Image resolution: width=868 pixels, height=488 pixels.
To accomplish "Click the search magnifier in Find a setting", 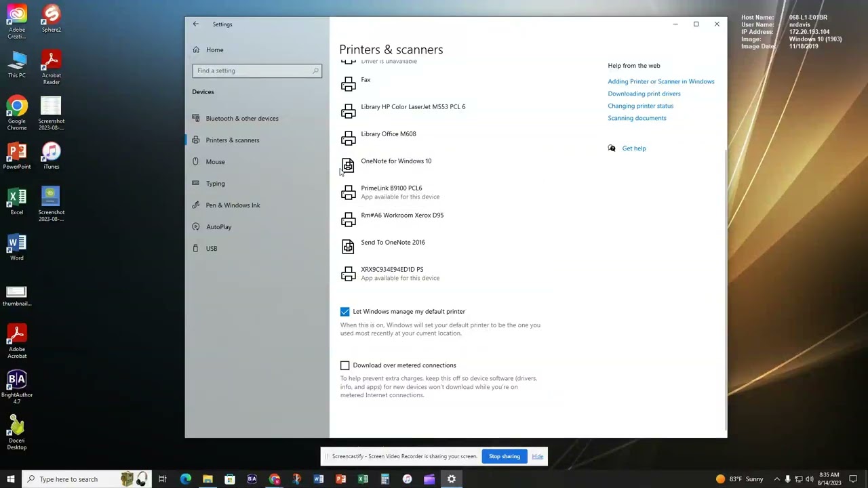I will coord(315,70).
